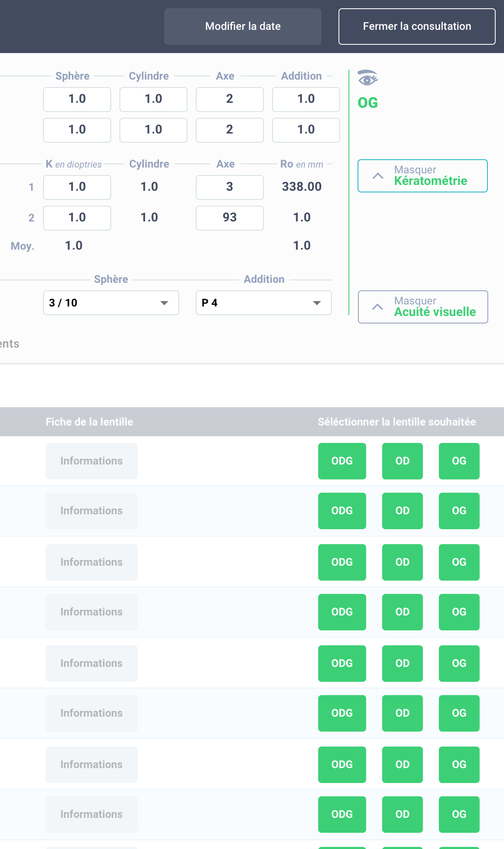504x849 pixels.
Task: Edit keratometry K field in row 1
Action: (77, 187)
